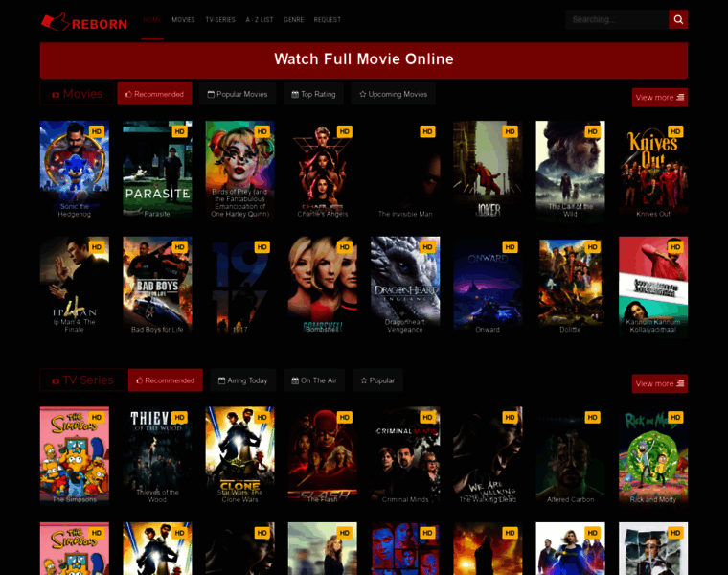Click HD badge on Sonic the Hedgehog poster
The image size is (728, 575).
[x=97, y=131]
